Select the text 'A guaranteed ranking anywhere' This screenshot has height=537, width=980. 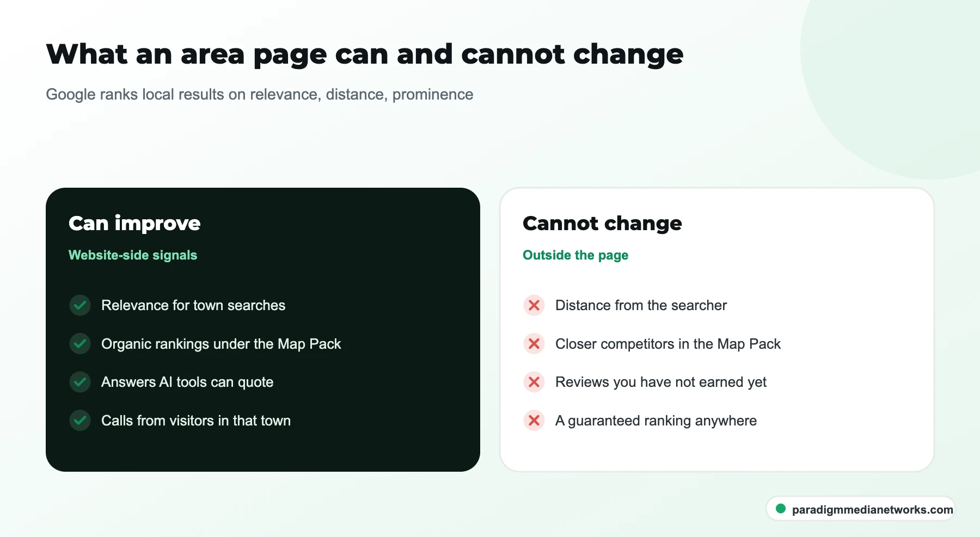(656, 421)
